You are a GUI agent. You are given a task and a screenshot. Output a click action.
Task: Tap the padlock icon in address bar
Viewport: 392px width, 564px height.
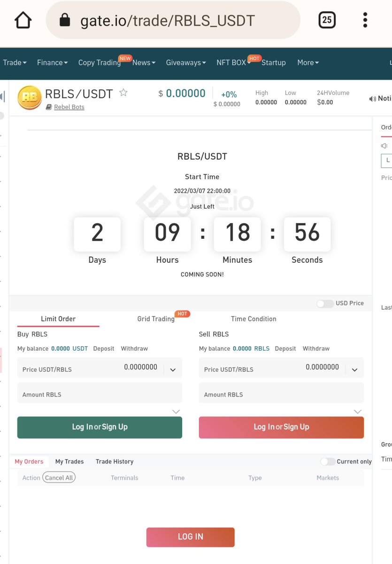(x=65, y=20)
